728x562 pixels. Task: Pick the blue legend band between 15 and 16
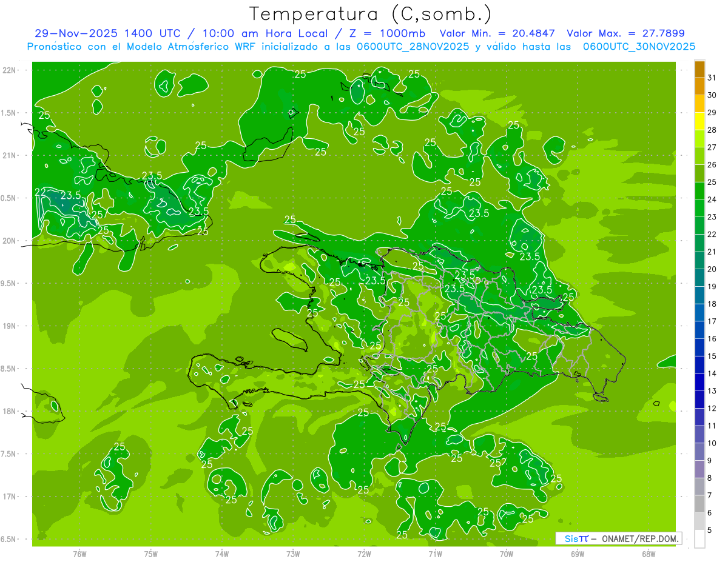coord(700,348)
